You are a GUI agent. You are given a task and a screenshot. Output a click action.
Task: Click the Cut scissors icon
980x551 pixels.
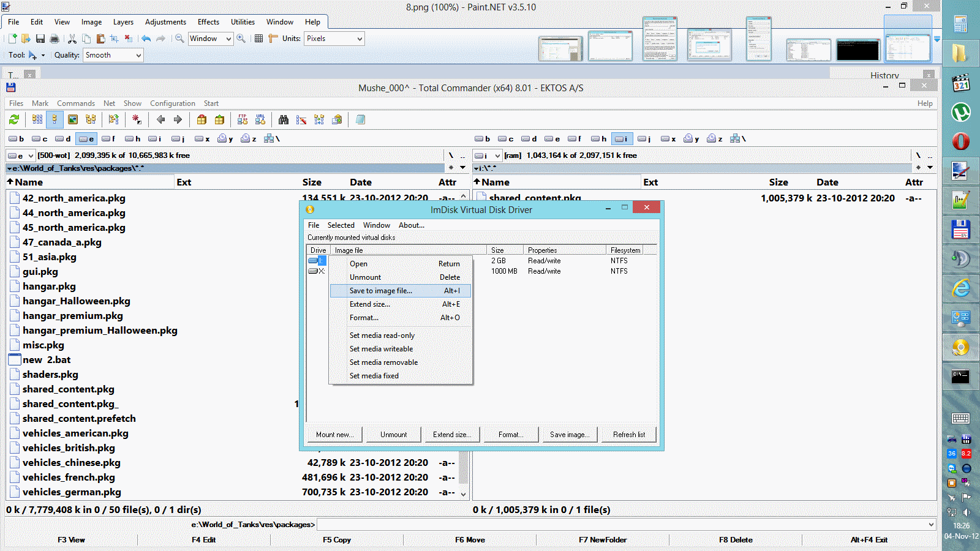coord(72,39)
